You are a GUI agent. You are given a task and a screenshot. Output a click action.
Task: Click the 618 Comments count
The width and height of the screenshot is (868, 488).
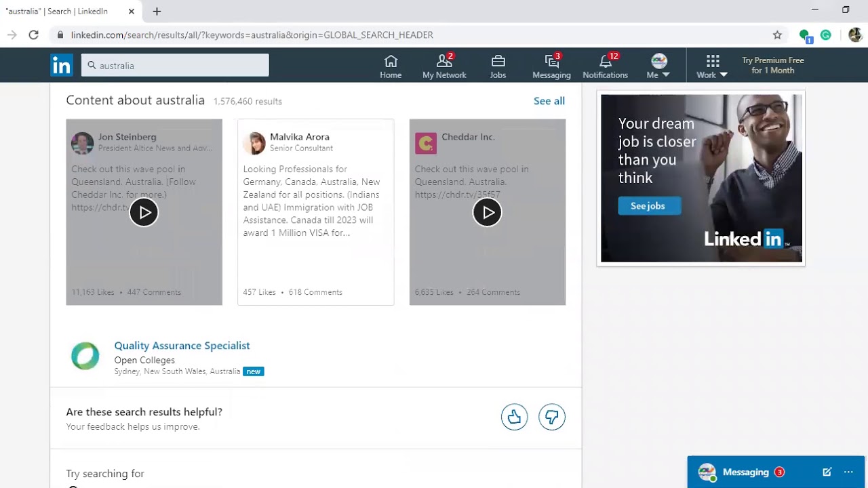[x=315, y=292]
